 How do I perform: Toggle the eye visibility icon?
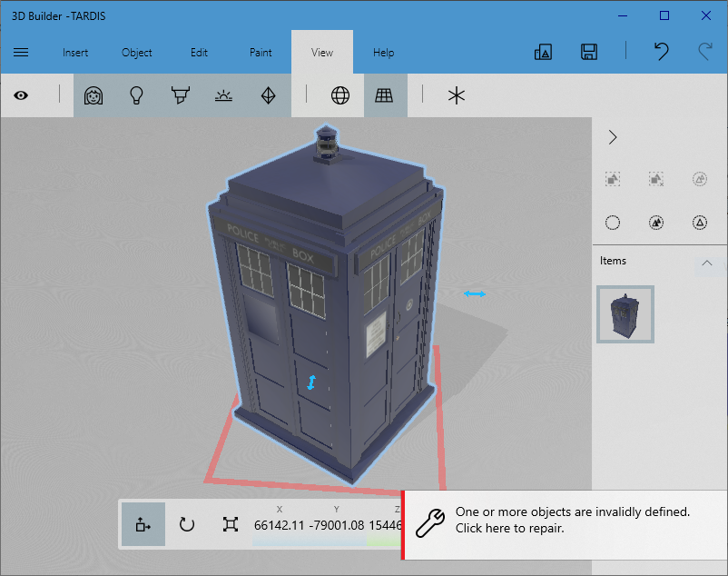coord(21,95)
